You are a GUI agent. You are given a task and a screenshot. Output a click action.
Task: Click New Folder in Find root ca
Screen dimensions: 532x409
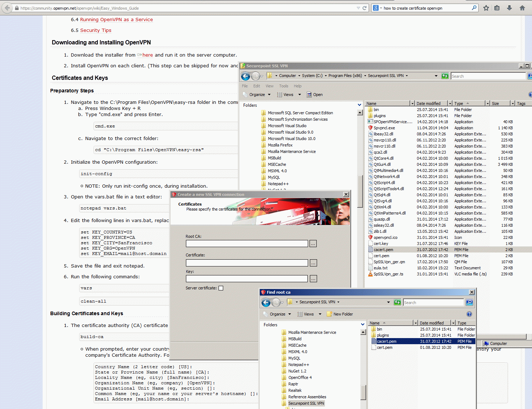[339, 314]
